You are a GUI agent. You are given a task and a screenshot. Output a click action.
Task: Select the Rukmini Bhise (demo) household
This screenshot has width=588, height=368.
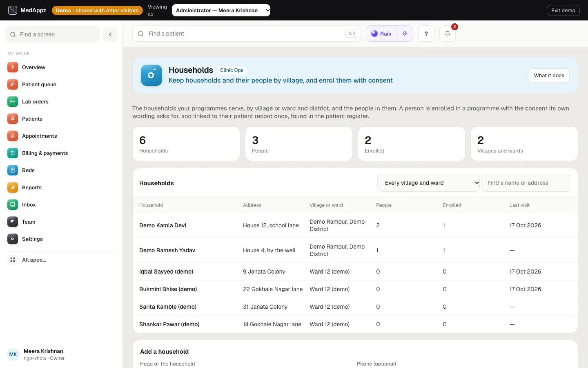point(355,289)
